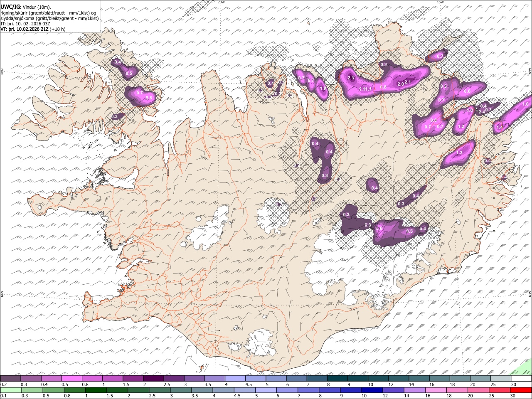Click the pale green lower swatch labeled 0.1
The image size is (532, 399).
[11, 390]
